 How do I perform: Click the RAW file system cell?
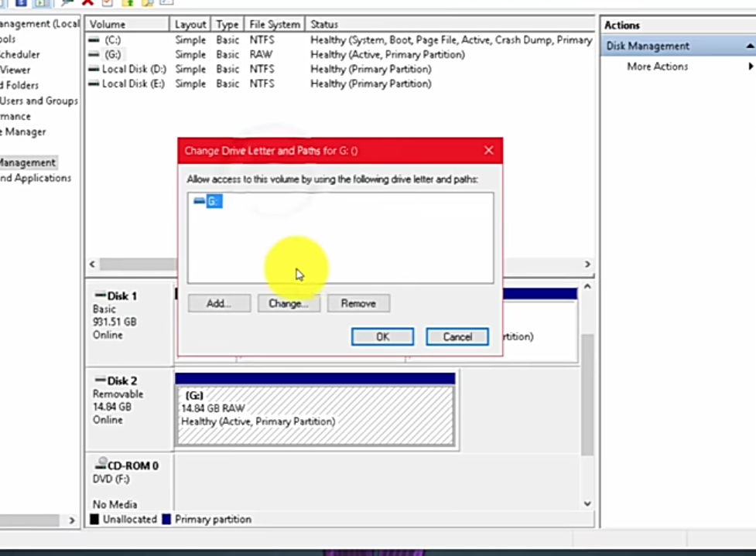(261, 54)
